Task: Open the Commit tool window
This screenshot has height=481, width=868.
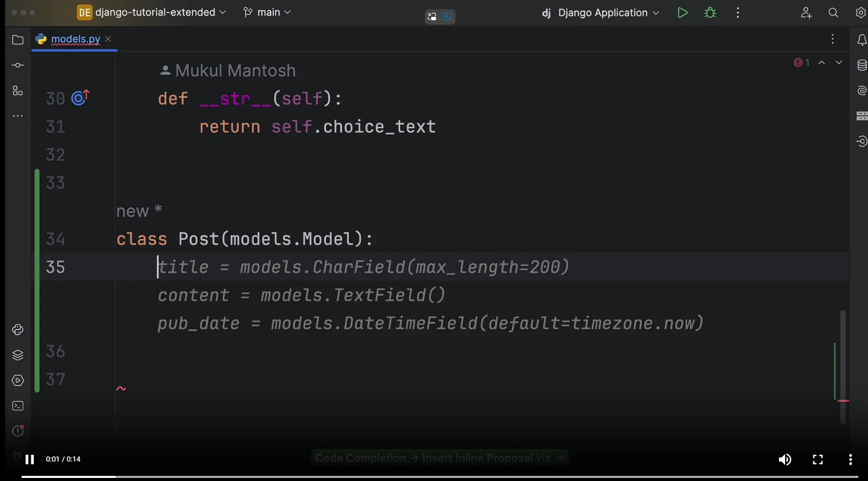Action: [17, 65]
